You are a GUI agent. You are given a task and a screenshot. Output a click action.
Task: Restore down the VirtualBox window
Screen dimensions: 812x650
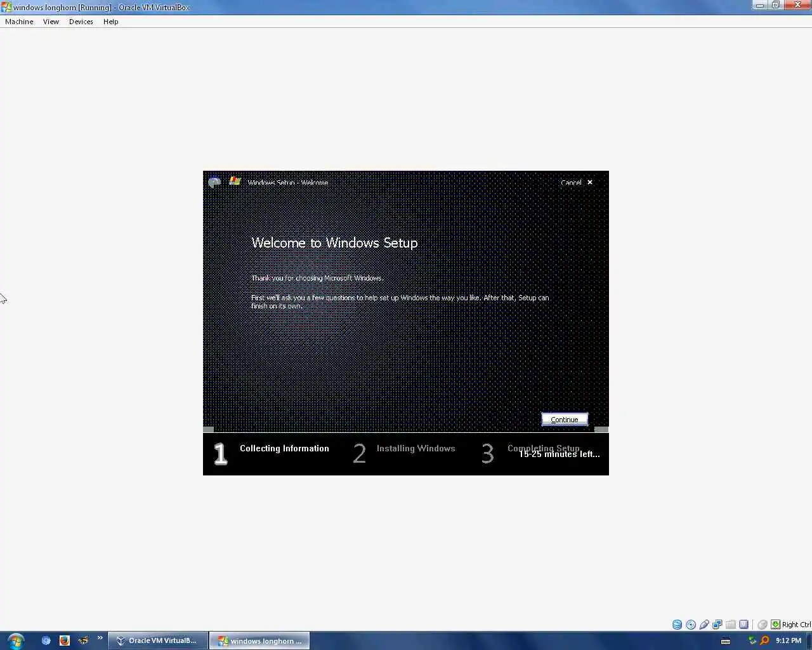coord(775,5)
